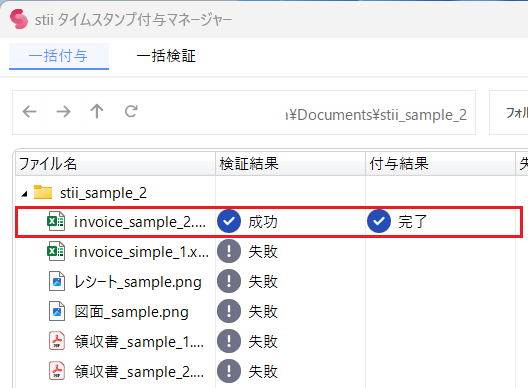This screenshot has height=388, width=528.
Task: Click the 完了 result text
Action: coord(412,222)
